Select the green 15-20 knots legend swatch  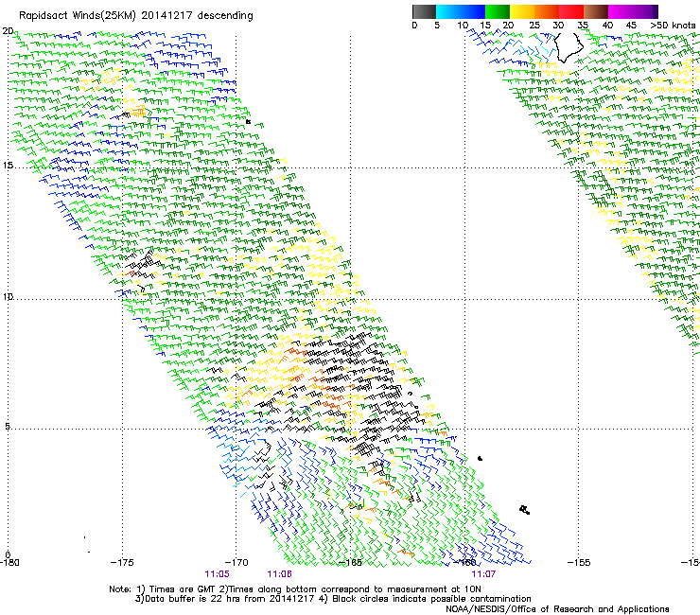pos(498,11)
